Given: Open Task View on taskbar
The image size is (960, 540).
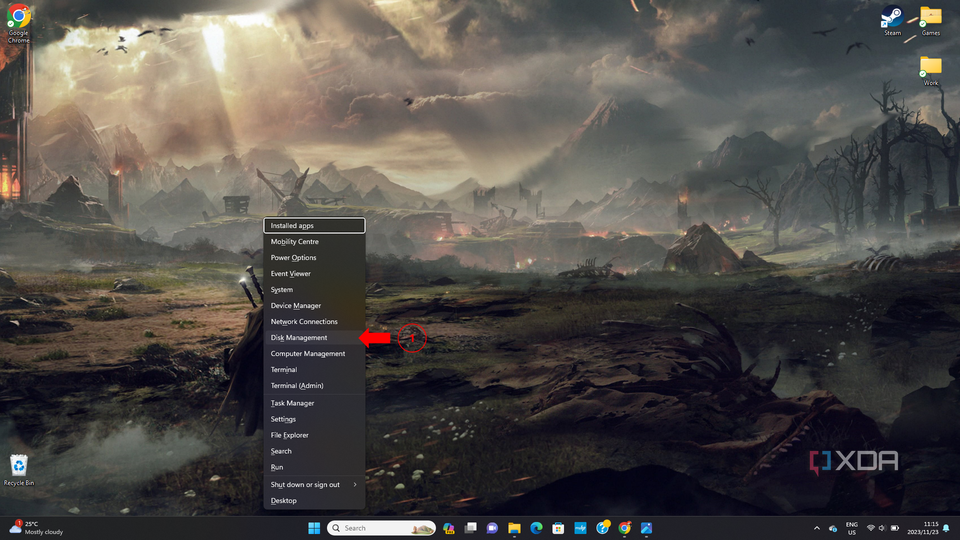Looking at the screenshot, I should (x=470, y=528).
